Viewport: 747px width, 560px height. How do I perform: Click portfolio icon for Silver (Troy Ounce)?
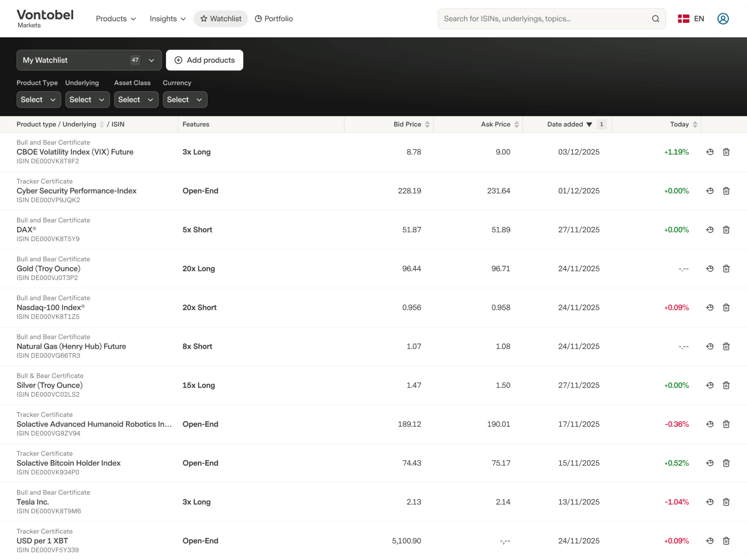tap(710, 386)
